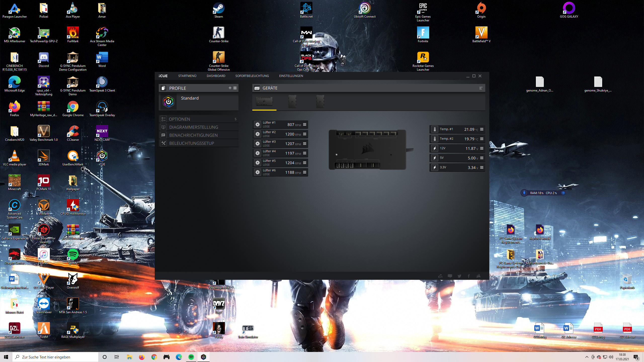Switch to the Dashboard tab

(x=216, y=76)
